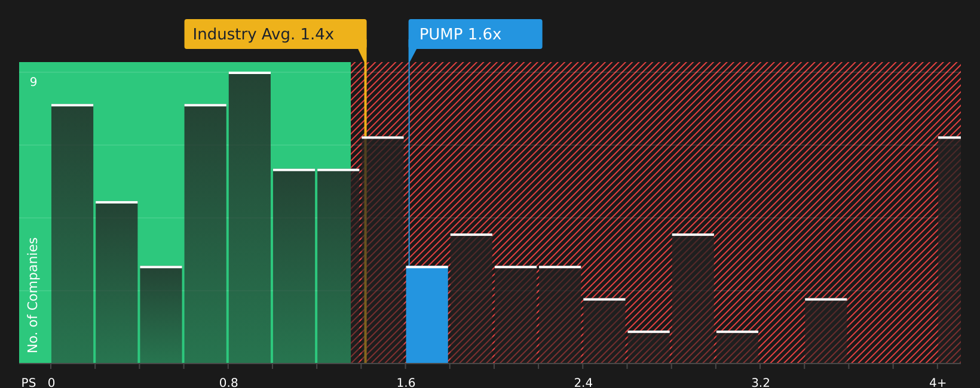980x388 pixels.
Task: Click the '1.6' x-axis label
Action: click(x=406, y=383)
